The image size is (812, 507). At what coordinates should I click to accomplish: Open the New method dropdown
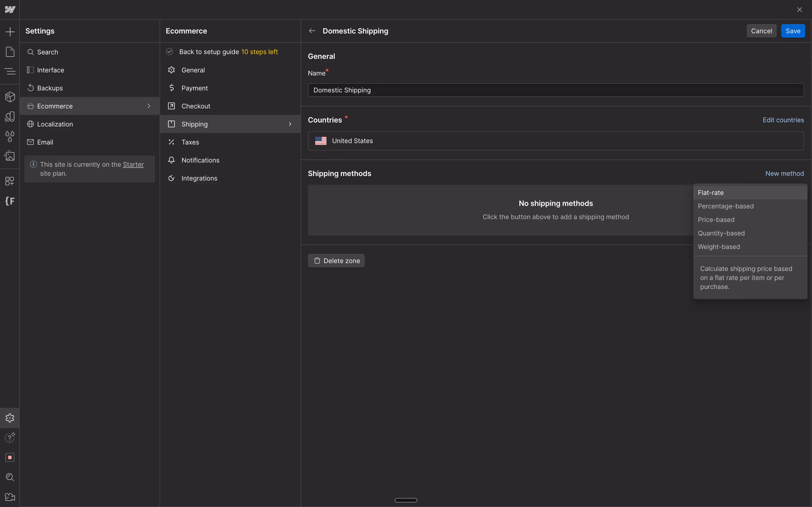point(784,173)
